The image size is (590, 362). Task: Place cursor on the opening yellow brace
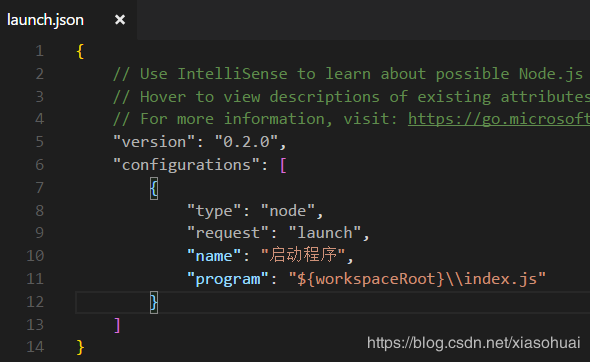coord(80,52)
